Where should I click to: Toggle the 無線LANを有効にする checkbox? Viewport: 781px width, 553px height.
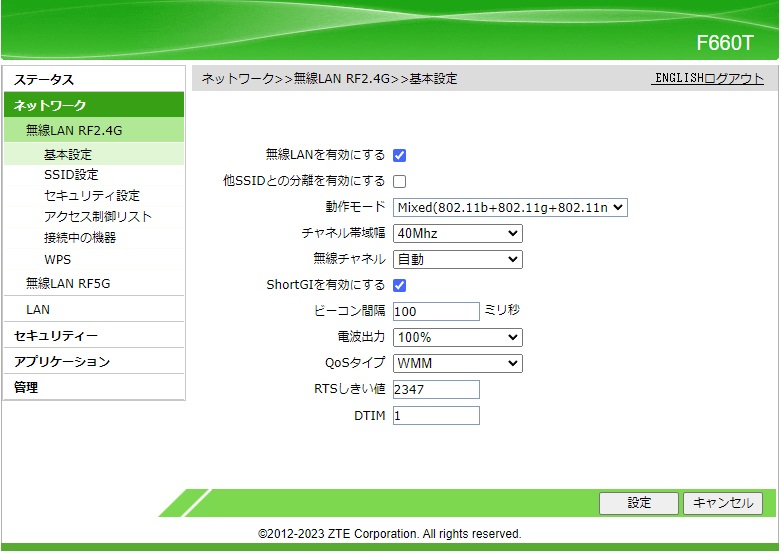tap(399, 155)
